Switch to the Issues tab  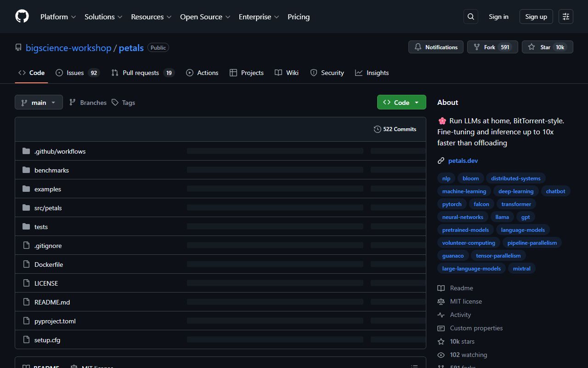pos(77,73)
